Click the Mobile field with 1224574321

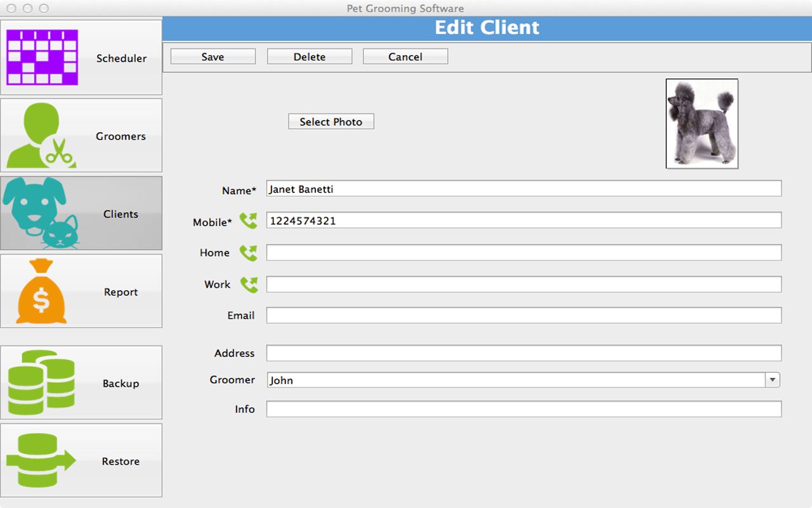click(x=524, y=220)
